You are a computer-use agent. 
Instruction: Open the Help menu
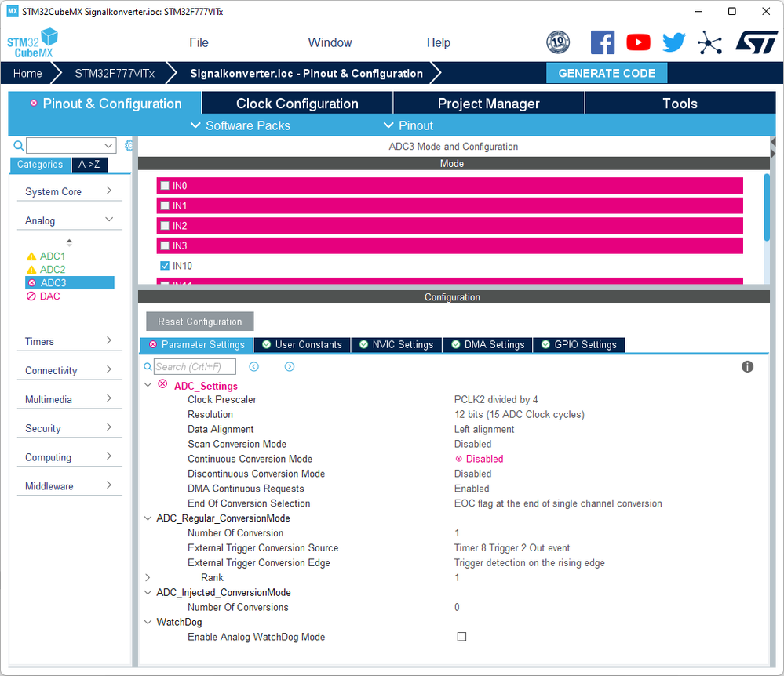[439, 42]
